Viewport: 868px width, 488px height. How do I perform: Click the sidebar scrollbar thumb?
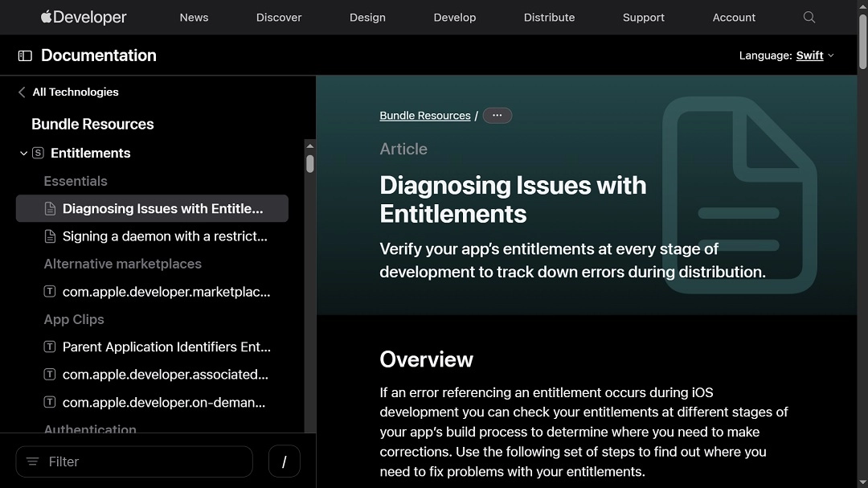pos(310,163)
